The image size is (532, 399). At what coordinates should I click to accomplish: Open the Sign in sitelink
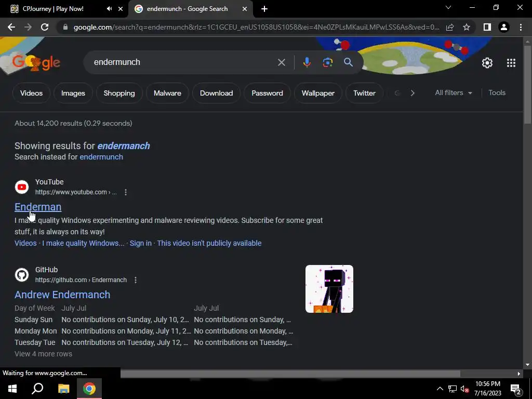click(140, 243)
